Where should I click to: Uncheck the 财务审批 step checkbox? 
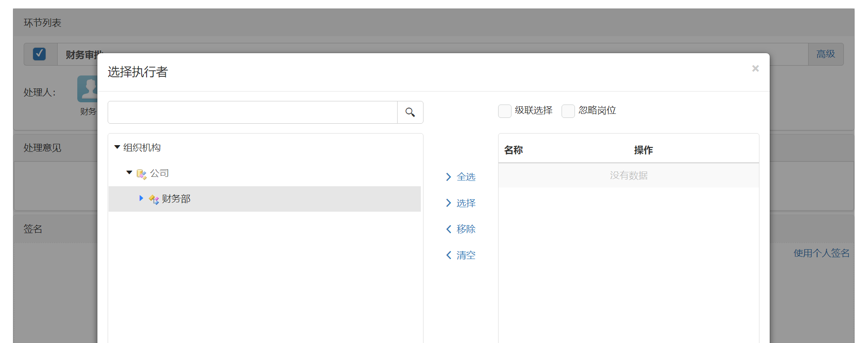coord(39,54)
